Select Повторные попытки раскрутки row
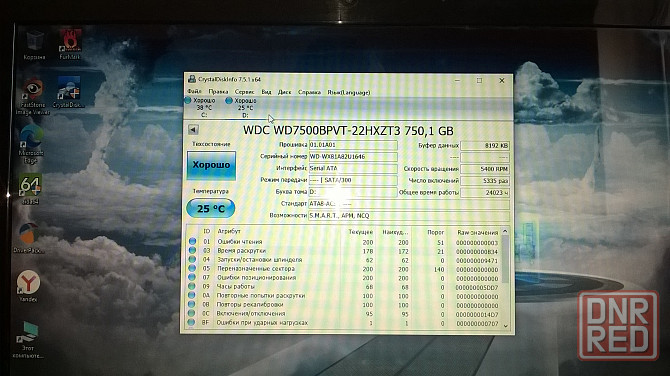Screen dimensions: 670x376 point(344,296)
